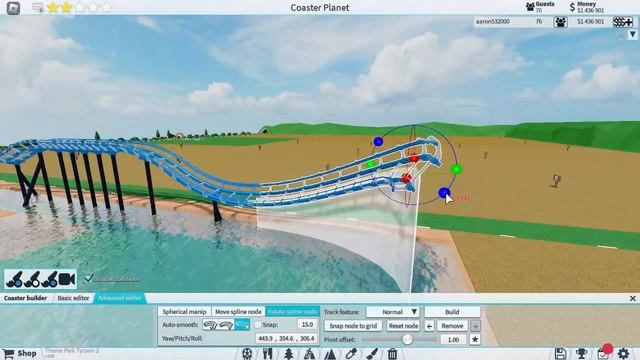Click the video camera icon
The height and width of the screenshot is (360, 640).
coord(67,279)
